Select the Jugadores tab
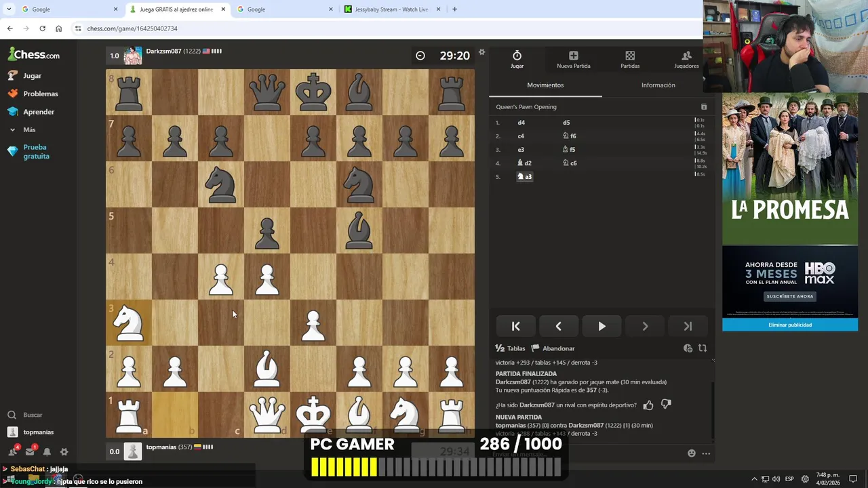The width and height of the screenshot is (868, 488). [x=686, y=60]
